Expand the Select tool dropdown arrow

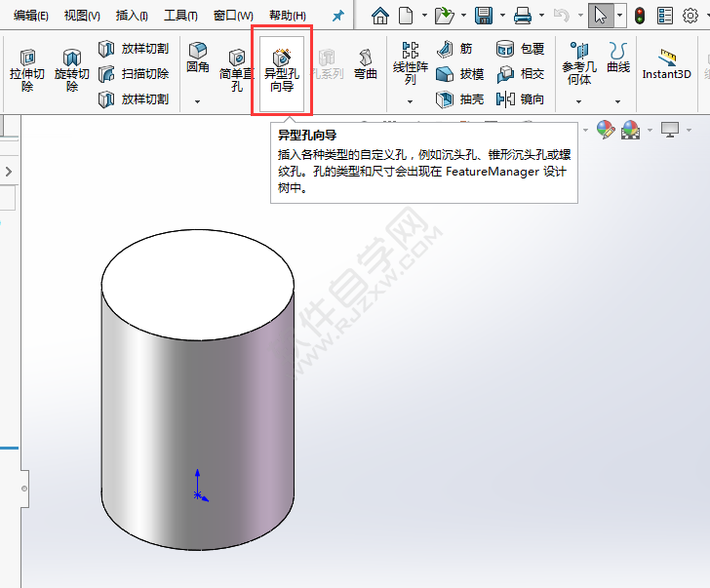(x=620, y=16)
